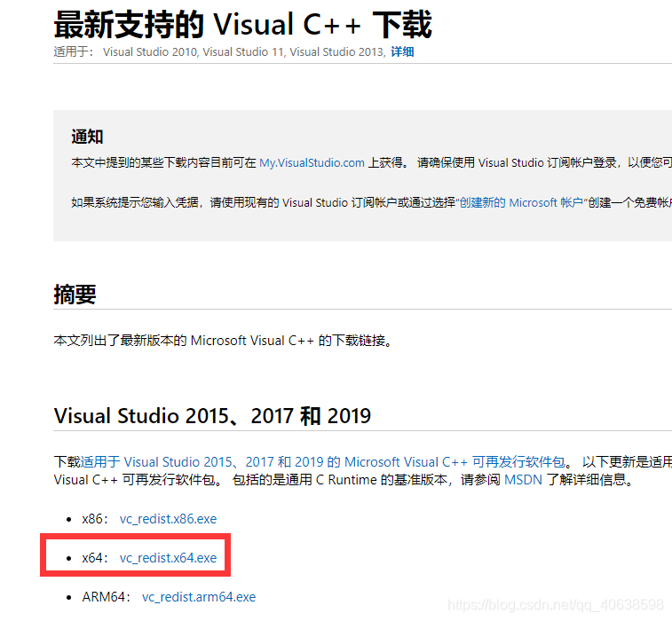
Task: Download vc_redist.x86.exe
Action: click(168, 519)
